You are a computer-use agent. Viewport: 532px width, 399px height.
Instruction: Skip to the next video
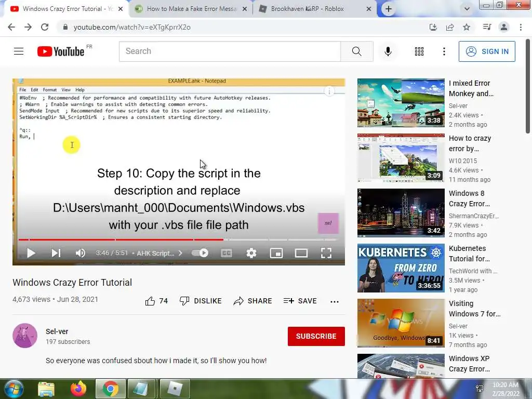click(56, 253)
